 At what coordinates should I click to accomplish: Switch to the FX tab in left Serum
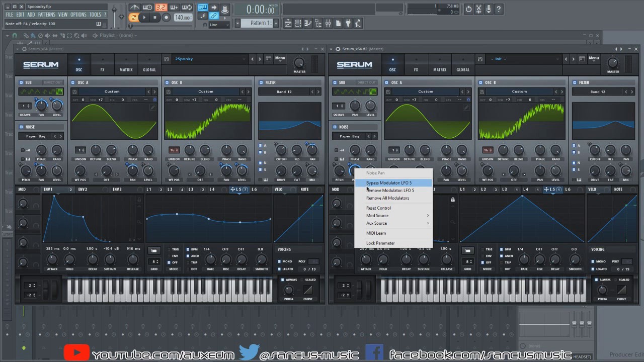[102, 64]
